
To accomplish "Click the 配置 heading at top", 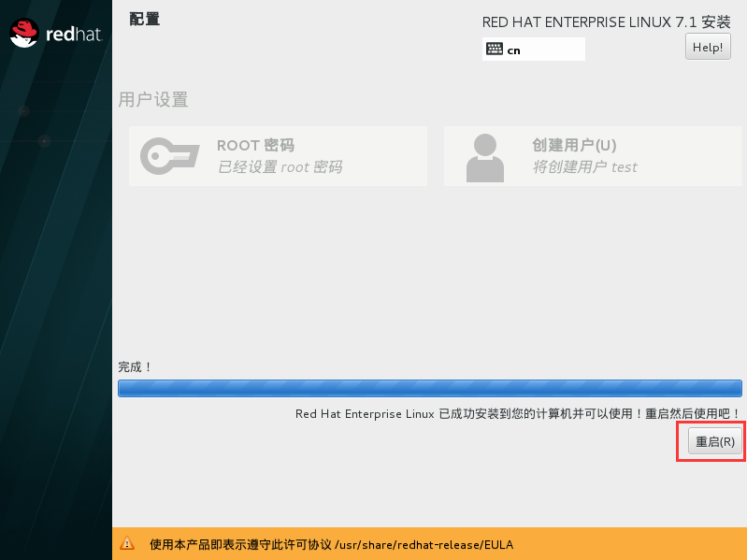I will pos(144,20).
